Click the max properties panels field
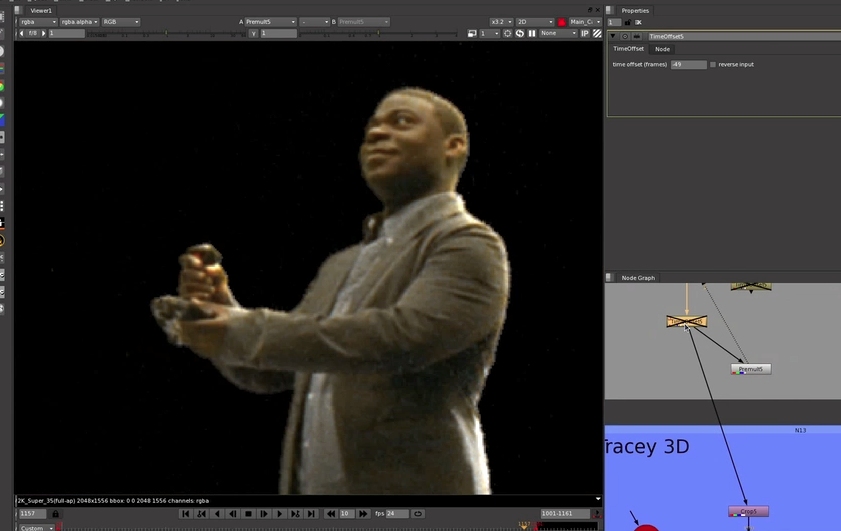The image size is (841, 531). click(614, 23)
